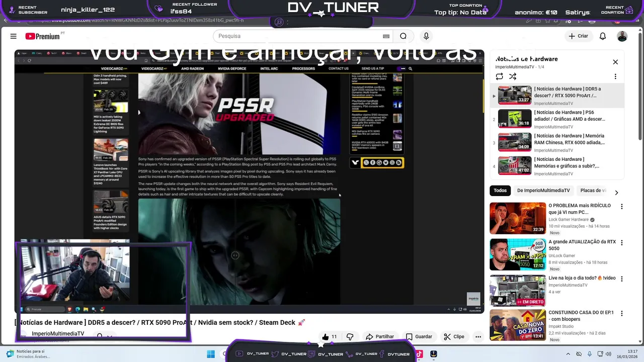Viewport: 644px width, 362px height.
Task: Play playlist video DDR5 a descer 33:27
Action: click(558, 96)
